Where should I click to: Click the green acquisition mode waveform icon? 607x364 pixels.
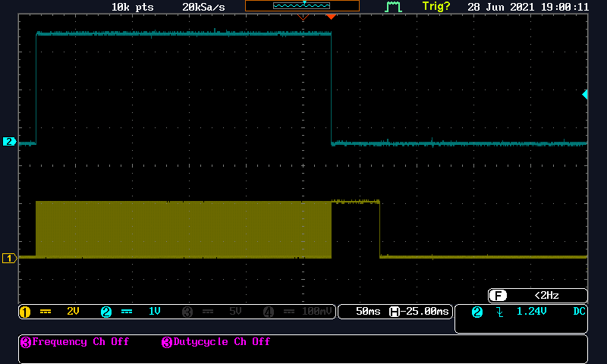pos(393,7)
